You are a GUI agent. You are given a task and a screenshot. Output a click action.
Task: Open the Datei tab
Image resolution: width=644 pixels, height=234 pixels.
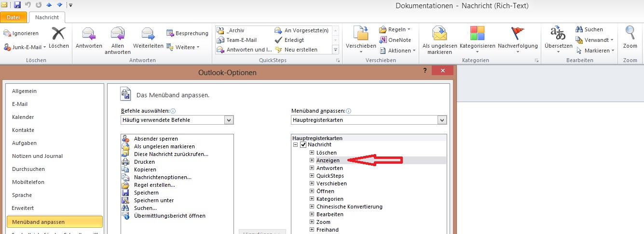click(x=14, y=17)
